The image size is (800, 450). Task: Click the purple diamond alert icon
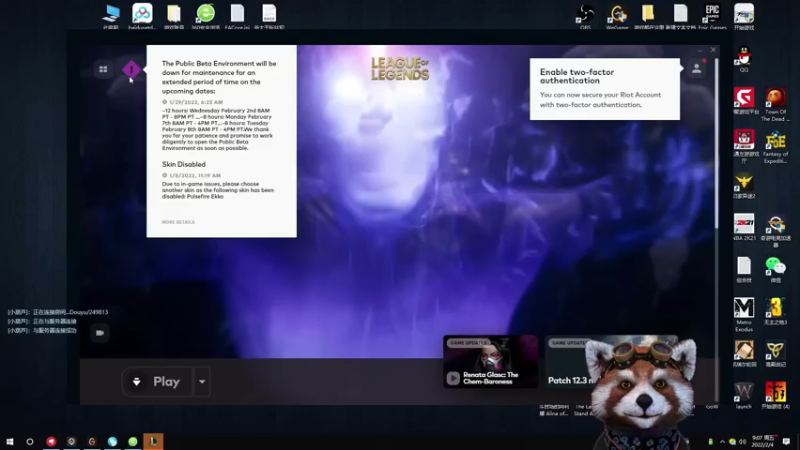click(131, 69)
